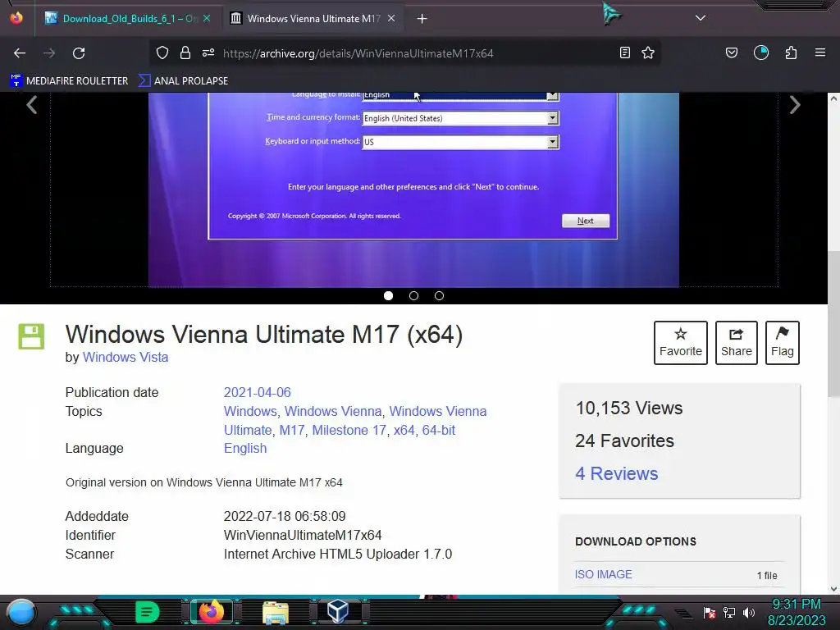
Task: Open green notes app on taskbar
Action: point(148,612)
